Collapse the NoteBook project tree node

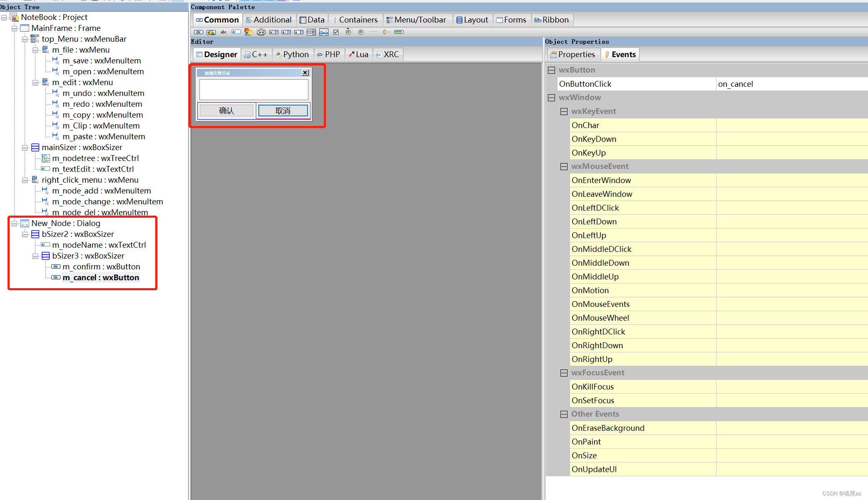tap(4, 18)
